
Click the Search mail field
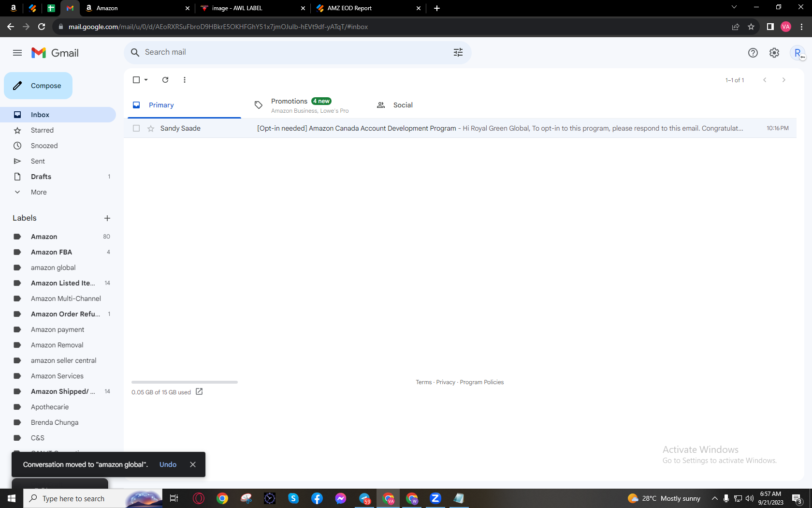(297, 52)
